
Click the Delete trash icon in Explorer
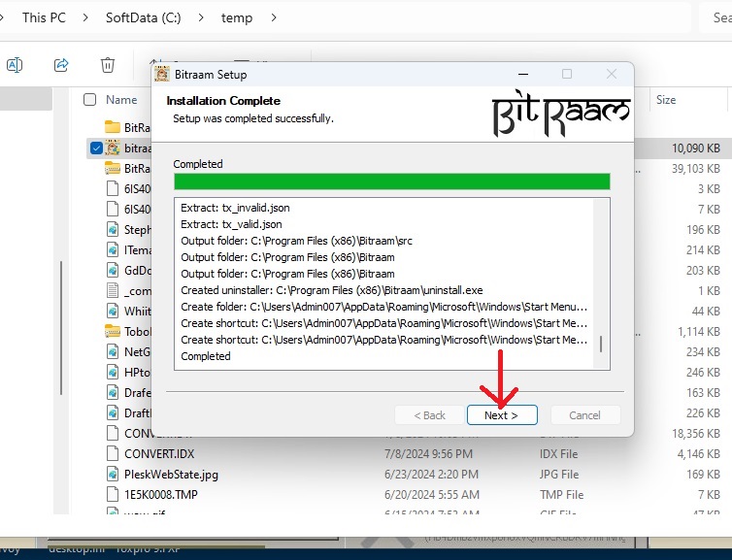pyautogui.click(x=108, y=65)
